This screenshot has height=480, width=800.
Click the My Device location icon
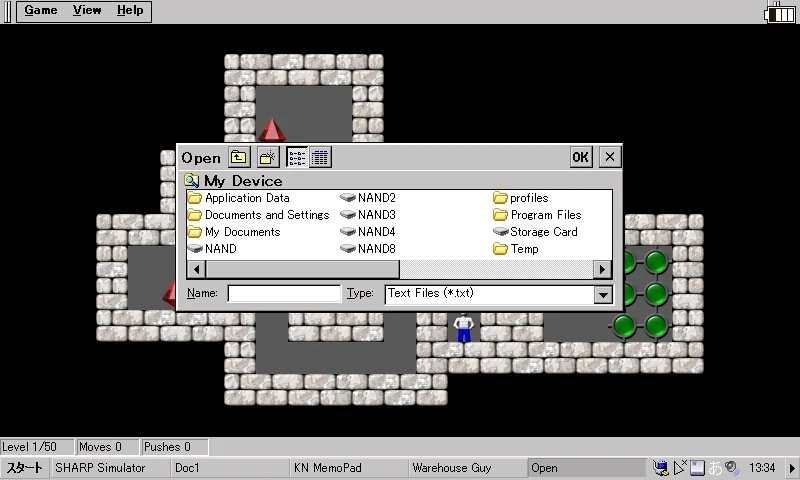(x=192, y=181)
